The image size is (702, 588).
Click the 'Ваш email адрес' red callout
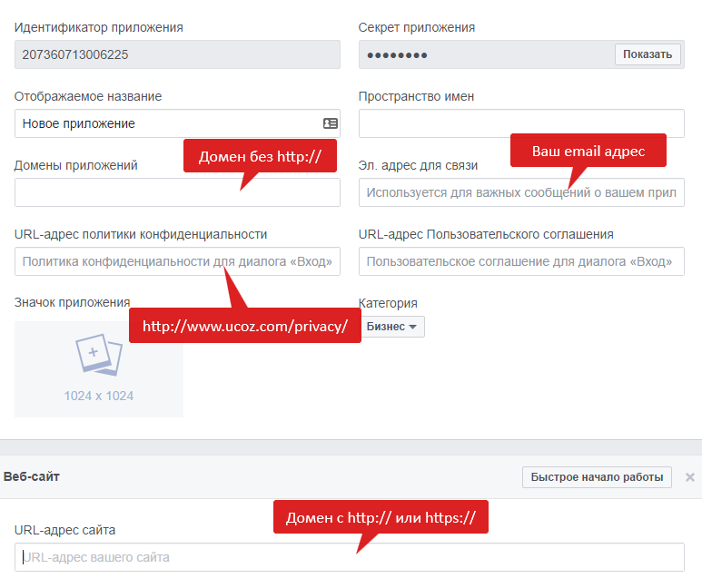588,151
